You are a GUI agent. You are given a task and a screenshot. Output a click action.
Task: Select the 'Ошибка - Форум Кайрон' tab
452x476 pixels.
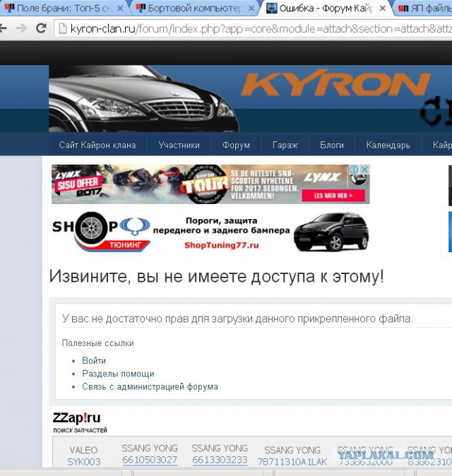click(325, 8)
